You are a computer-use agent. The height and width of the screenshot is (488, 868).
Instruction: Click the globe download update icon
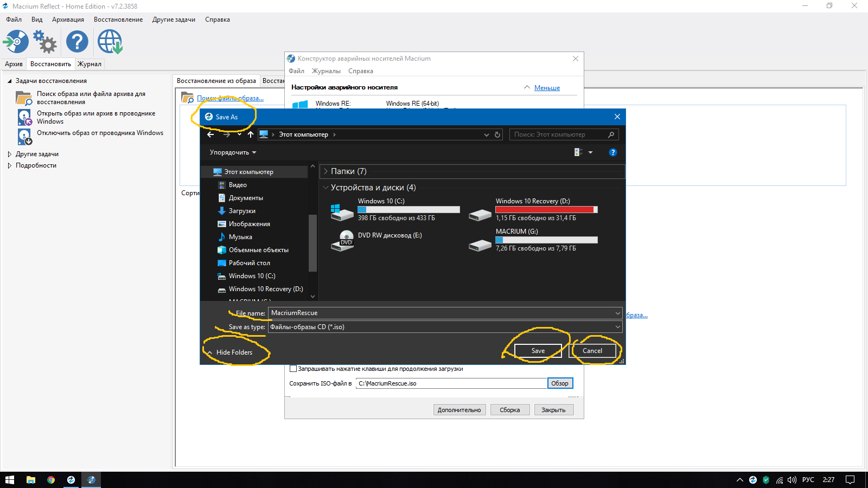click(110, 42)
